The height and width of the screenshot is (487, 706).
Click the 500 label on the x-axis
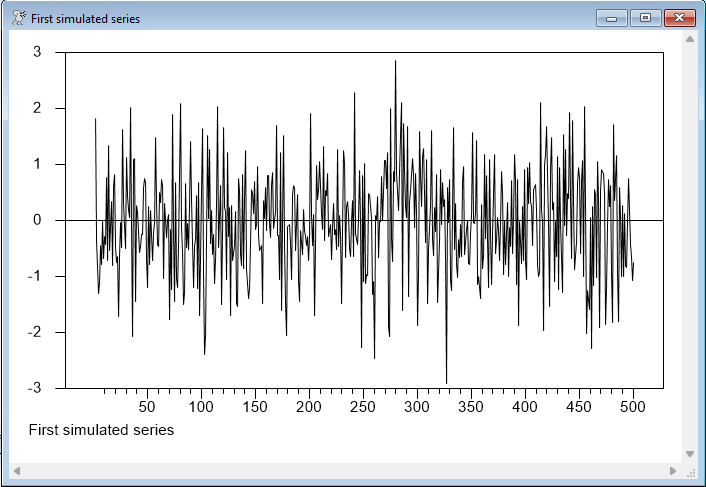tap(632, 407)
